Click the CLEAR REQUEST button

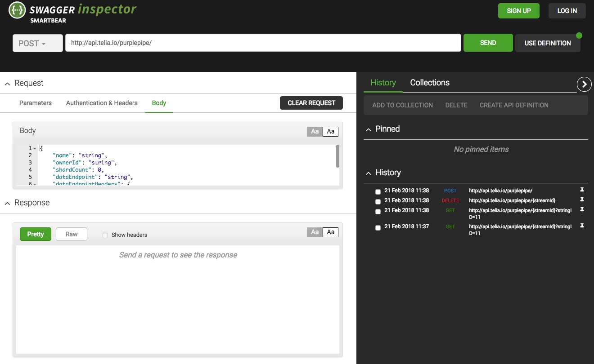[311, 103]
